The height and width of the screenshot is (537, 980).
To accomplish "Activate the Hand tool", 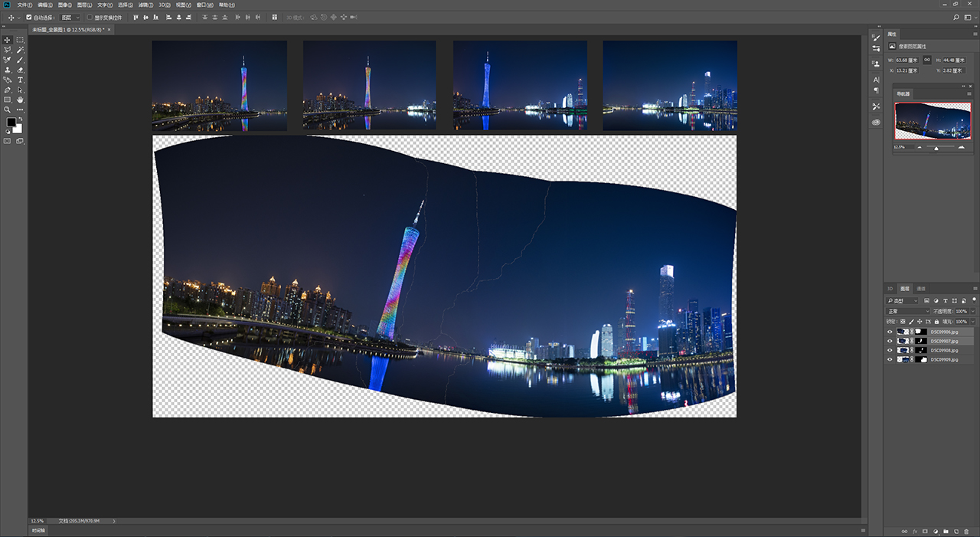I will tap(20, 100).
